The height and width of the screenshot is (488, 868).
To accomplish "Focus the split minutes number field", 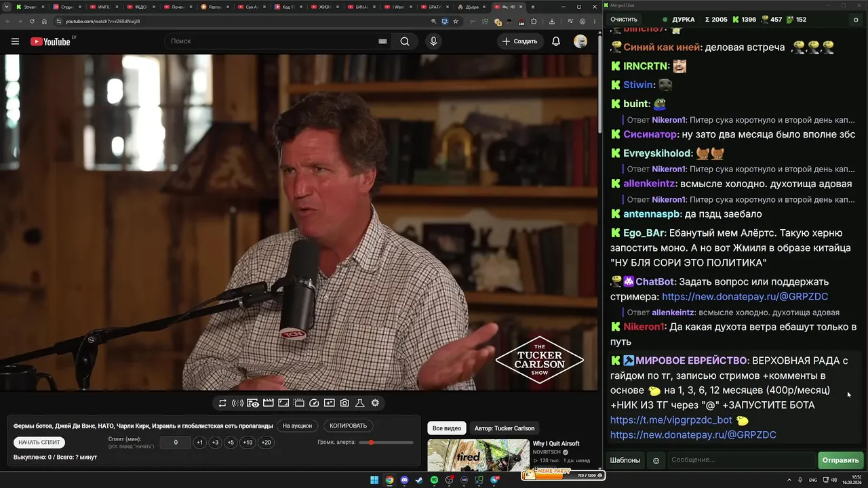I will click(x=176, y=443).
